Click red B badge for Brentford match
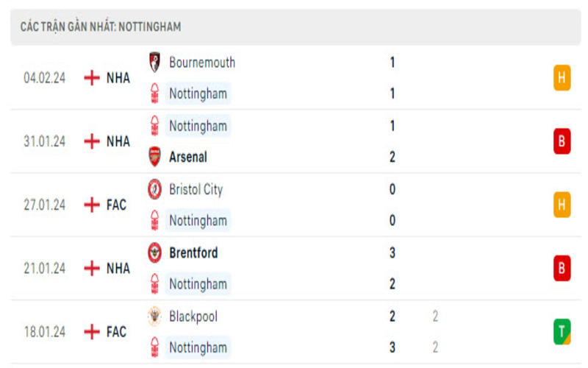This screenshot has height=368, width=588. point(562,268)
